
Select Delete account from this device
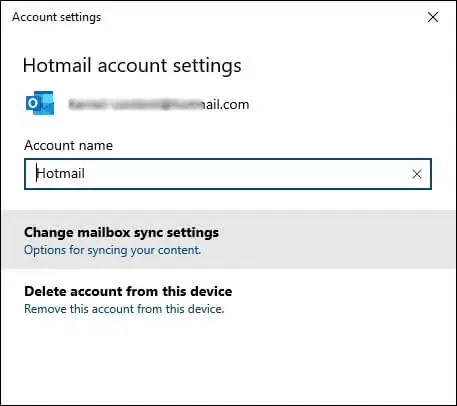click(128, 291)
